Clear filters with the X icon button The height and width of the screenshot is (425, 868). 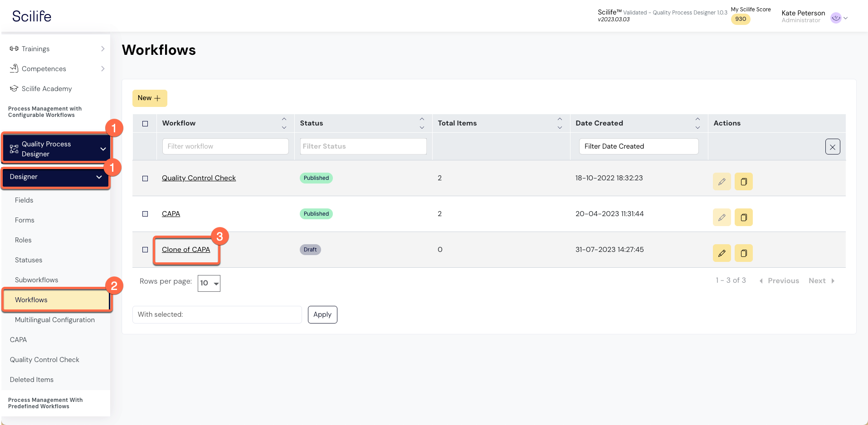pos(832,147)
